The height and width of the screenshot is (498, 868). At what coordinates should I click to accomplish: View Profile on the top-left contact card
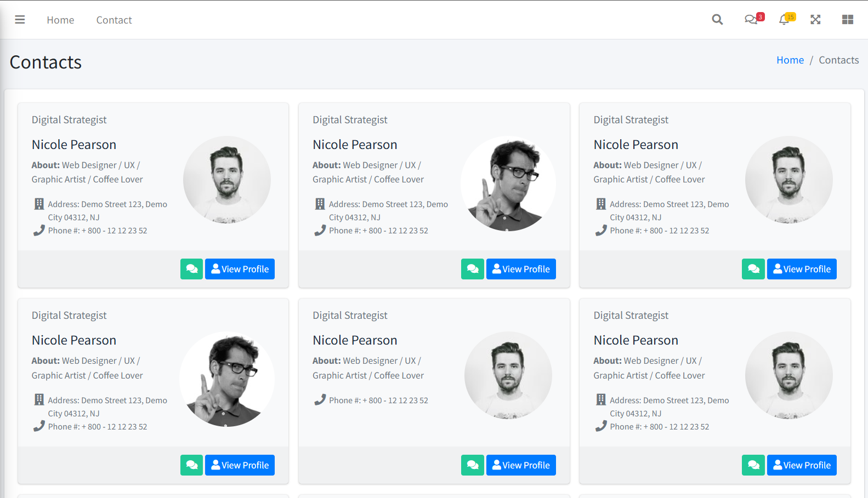tap(240, 268)
